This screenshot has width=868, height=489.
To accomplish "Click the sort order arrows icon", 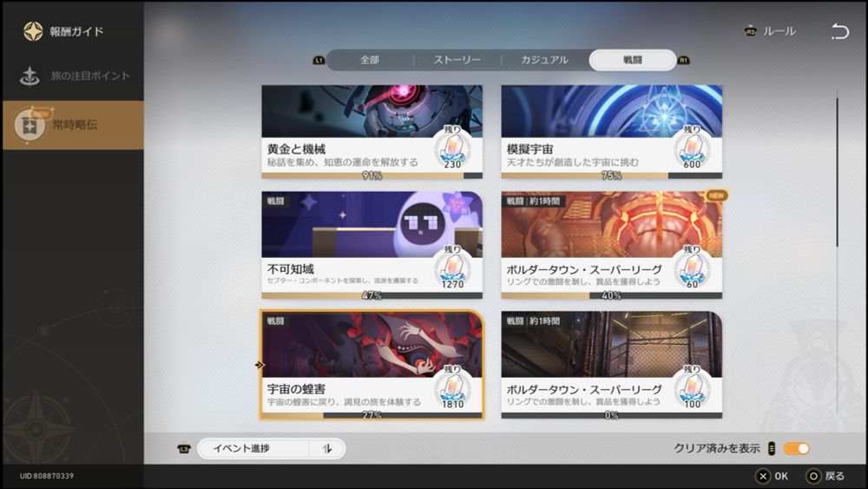I will [327, 448].
